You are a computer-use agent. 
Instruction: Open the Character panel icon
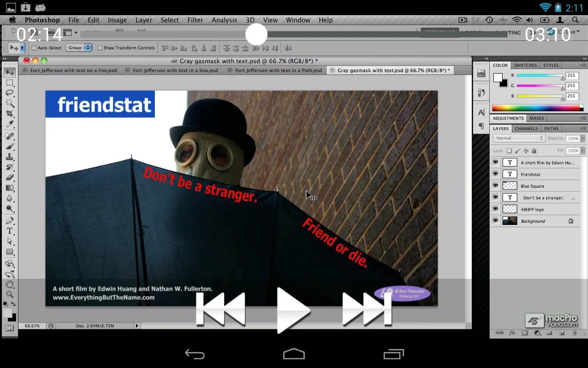coord(481,112)
